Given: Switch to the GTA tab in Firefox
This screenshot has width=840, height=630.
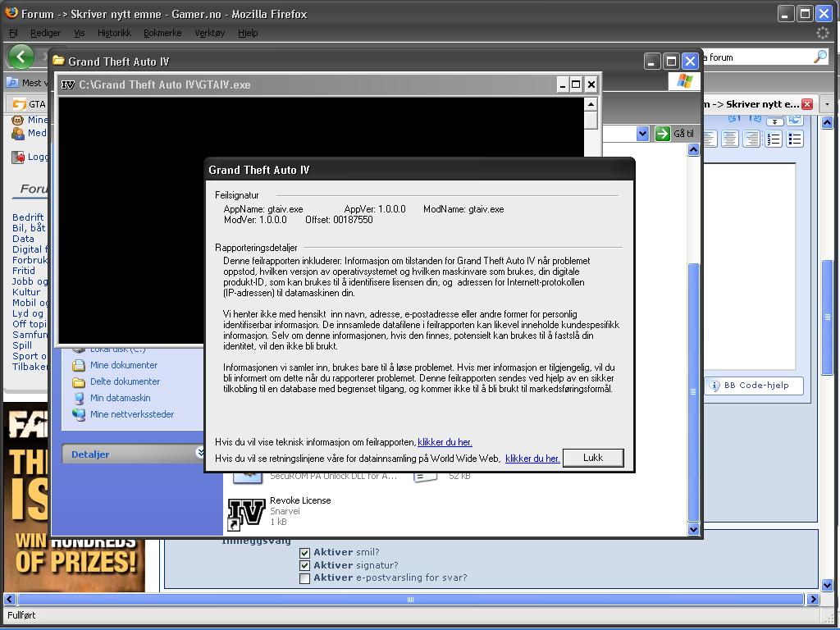Looking at the screenshot, I should (29, 104).
